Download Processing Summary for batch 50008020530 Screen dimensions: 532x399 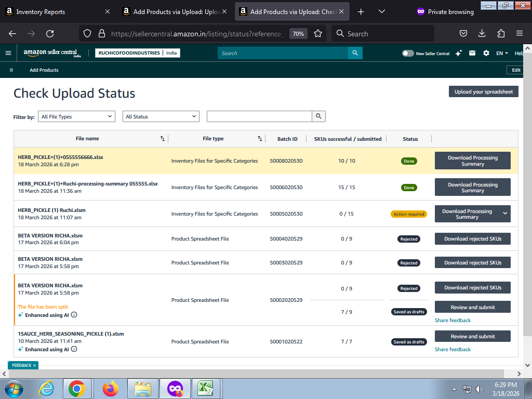(473, 161)
